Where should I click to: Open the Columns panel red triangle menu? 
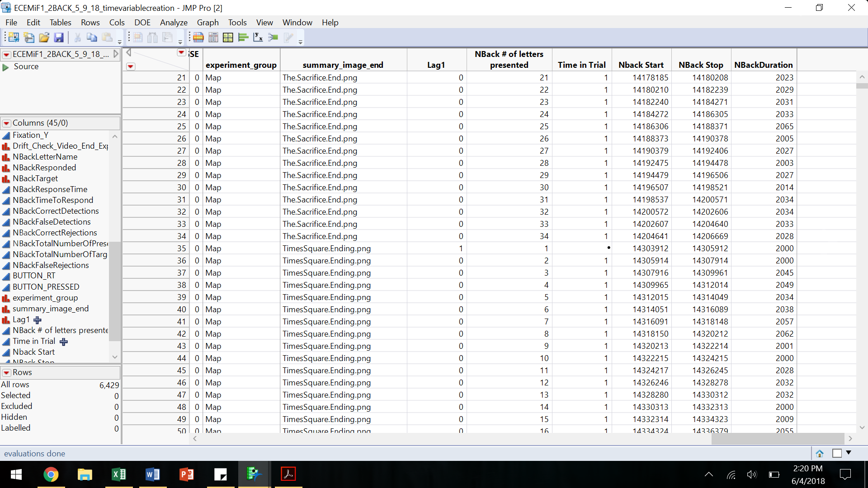click(7, 123)
